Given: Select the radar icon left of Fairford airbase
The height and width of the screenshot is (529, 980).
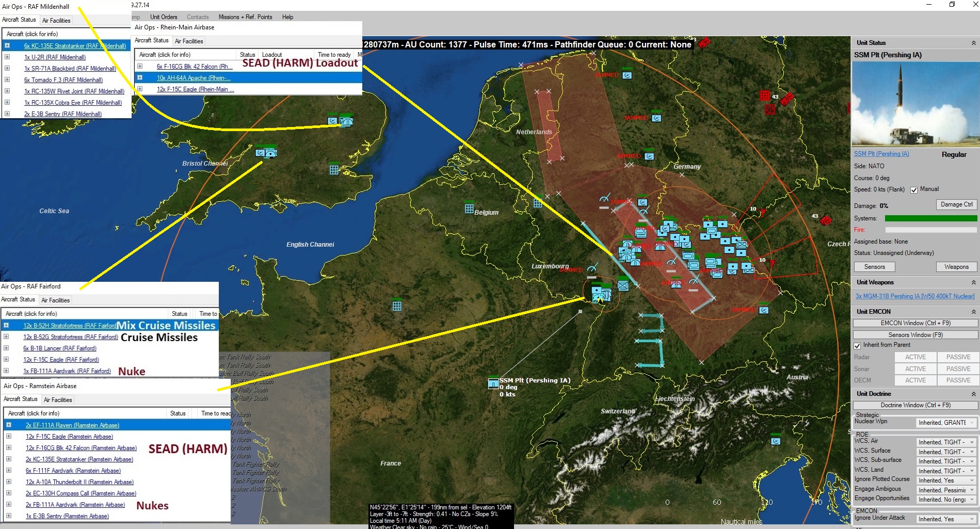Looking at the screenshot, I should [260, 153].
